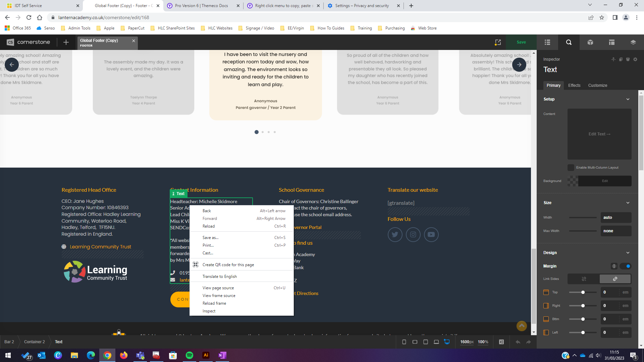Click Edit Text content area
This screenshot has height=362, width=644.
[x=599, y=134]
